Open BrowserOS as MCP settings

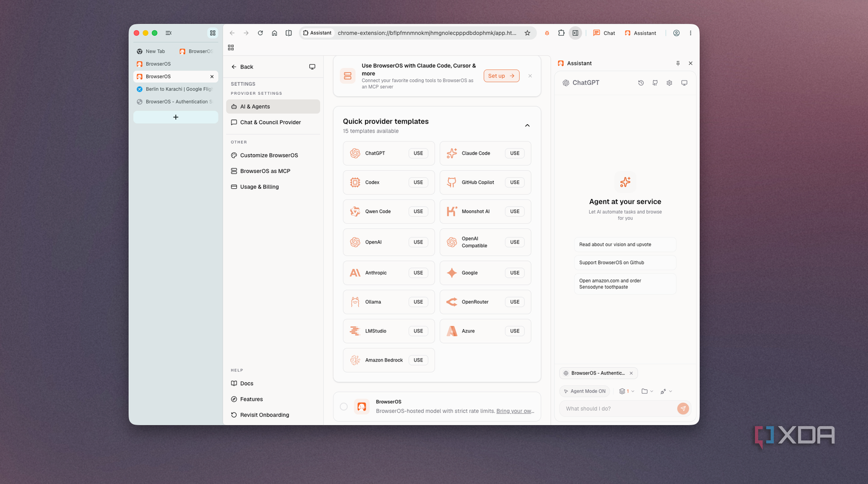coord(273,172)
